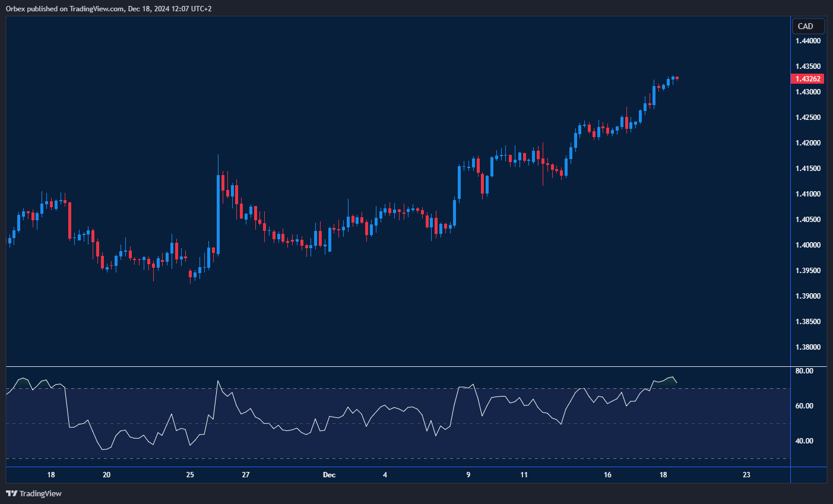Open the CAD currency selector
The width and height of the screenshot is (833, 504).
(807, 26)
